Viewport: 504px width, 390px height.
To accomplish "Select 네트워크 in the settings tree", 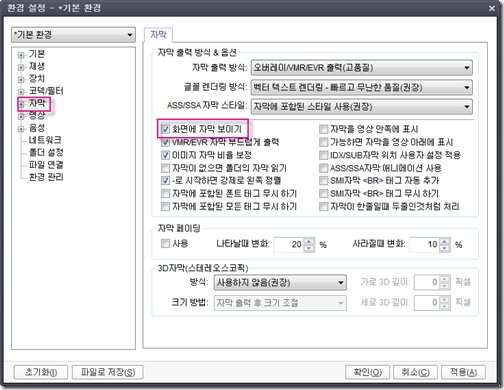I will point(45,140).
